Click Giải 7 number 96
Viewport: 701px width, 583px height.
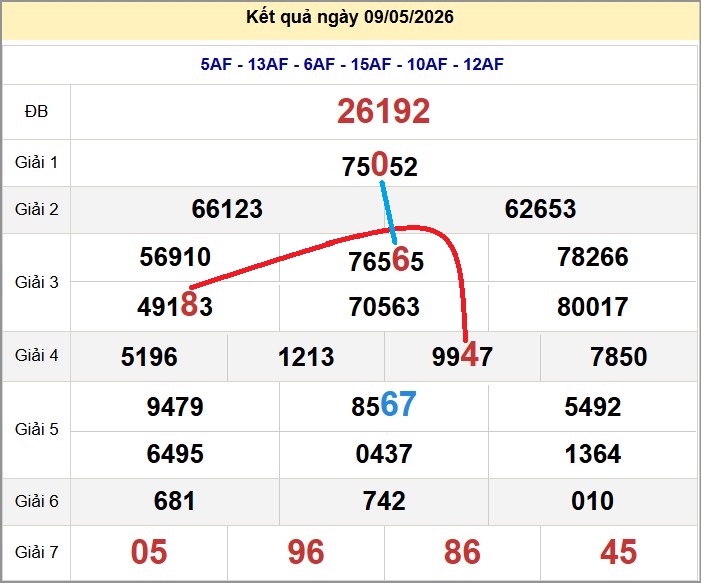[x=306, y=552]
